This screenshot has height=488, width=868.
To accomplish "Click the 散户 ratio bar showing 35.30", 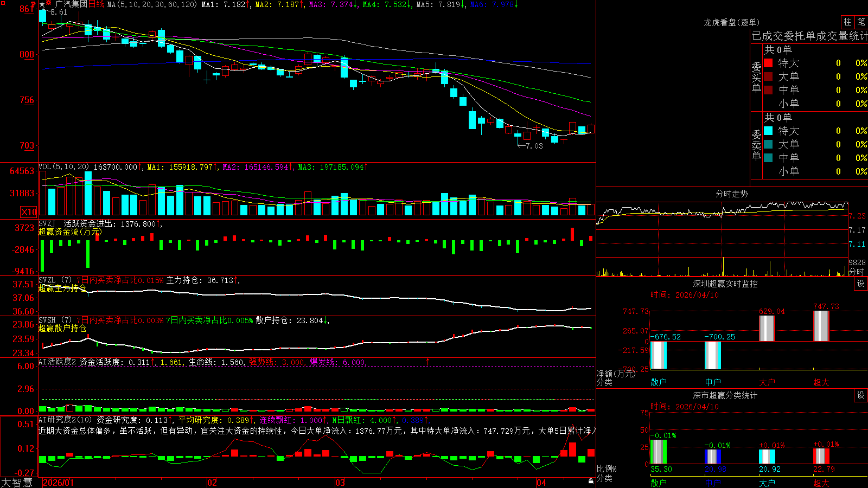I will coord(659,452).
